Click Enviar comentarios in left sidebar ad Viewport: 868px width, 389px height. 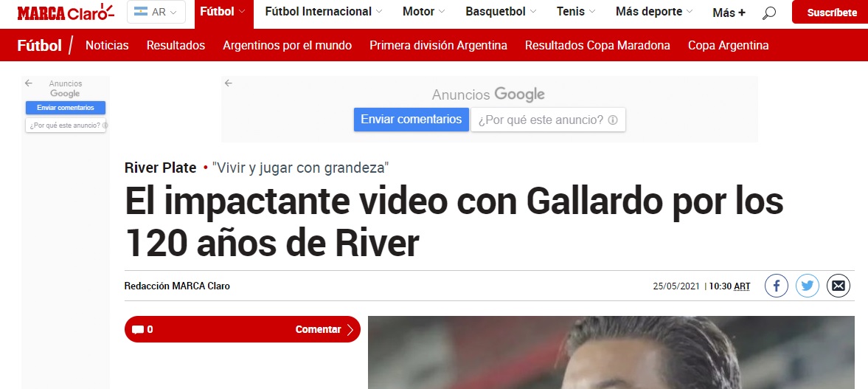pos(66,108)
